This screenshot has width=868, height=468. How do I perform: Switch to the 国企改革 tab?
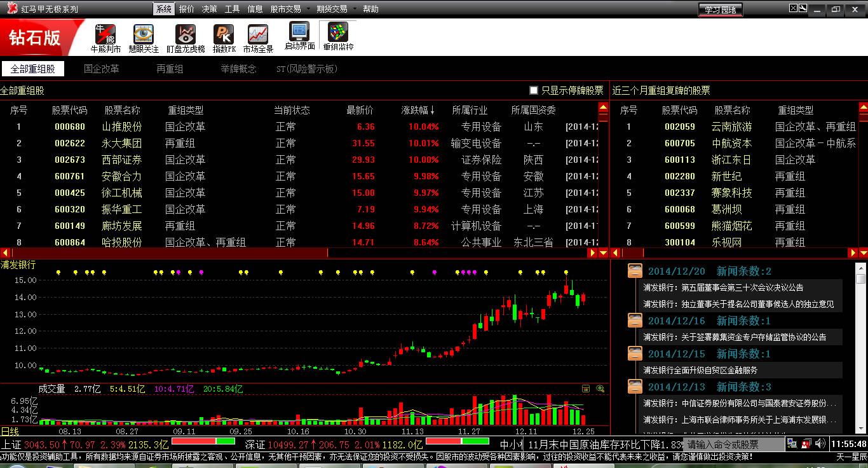(x=102, y=69)
